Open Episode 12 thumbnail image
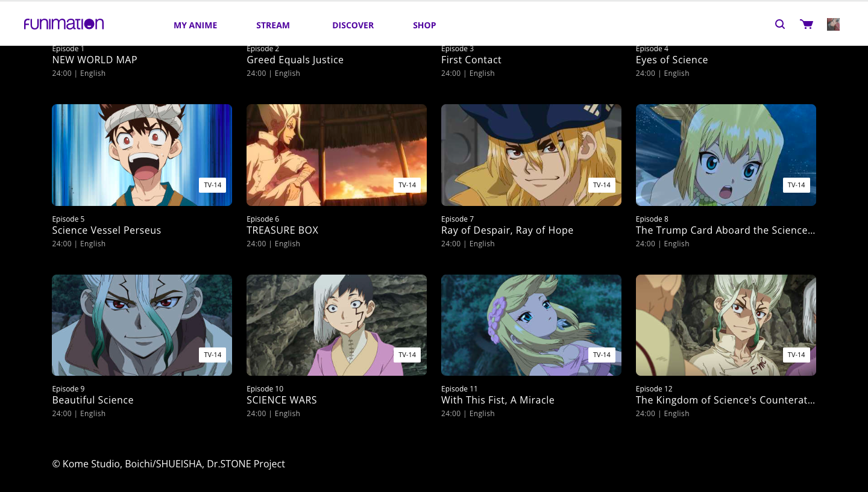868x492 pixels. [726, 325]
